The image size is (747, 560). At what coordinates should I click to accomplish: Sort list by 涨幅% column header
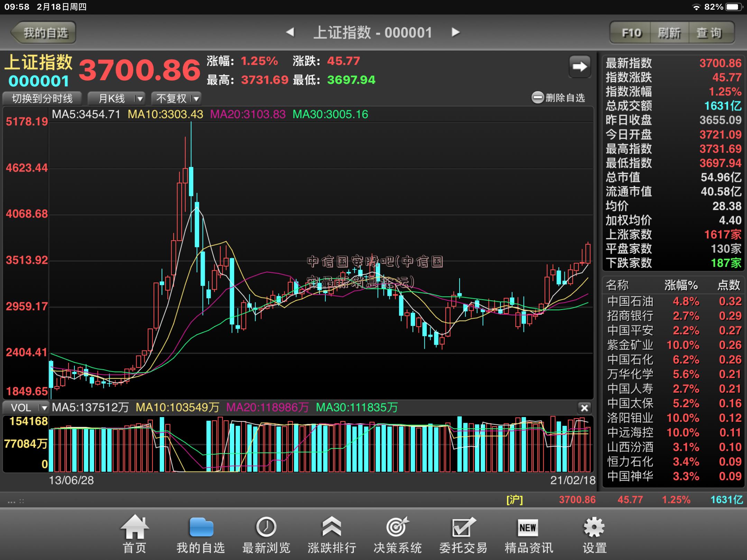[681, 285]
